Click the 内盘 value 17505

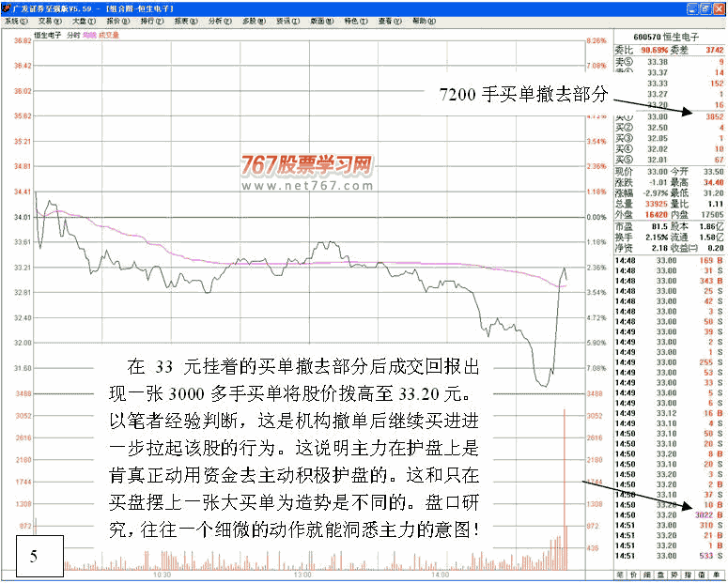pos(713,214)
